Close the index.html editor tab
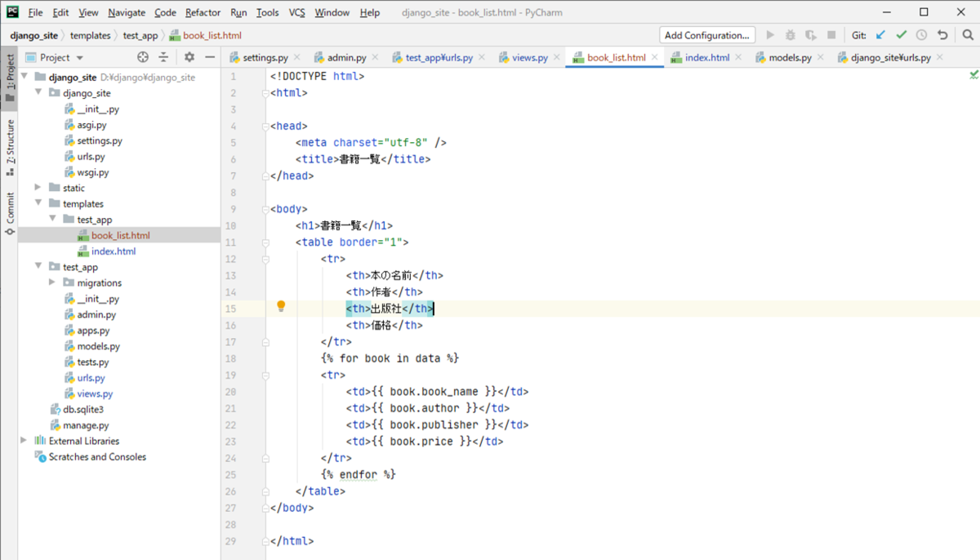The width and height of the screenshot is (980, 560). coord(738,57)
